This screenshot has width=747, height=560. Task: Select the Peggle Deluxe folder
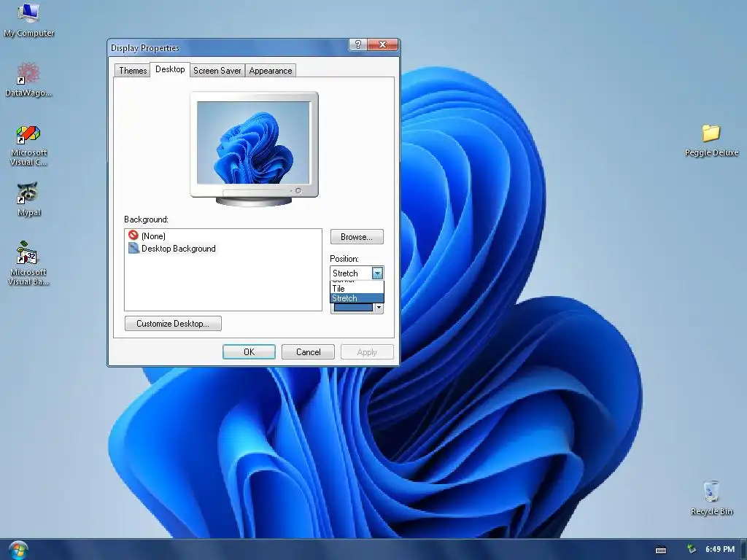point(711,140)
